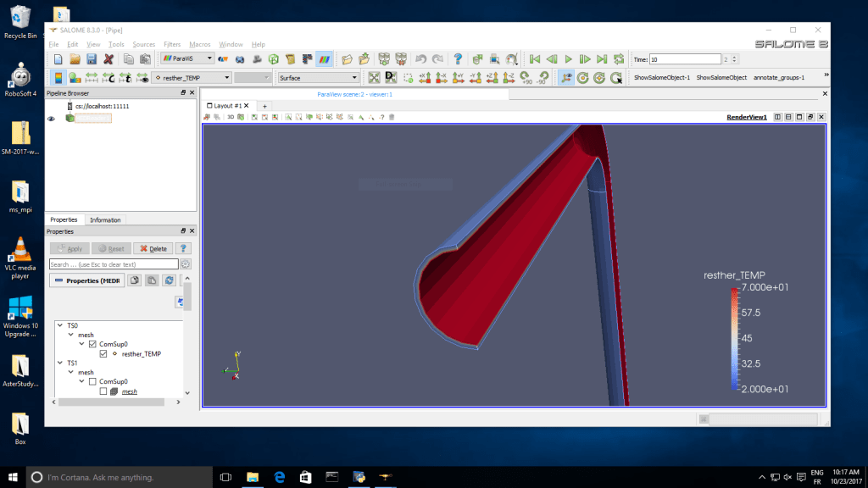Click Reload properties refresh icon
Viewport: 868px width, 488px height.
coord(169,280)
